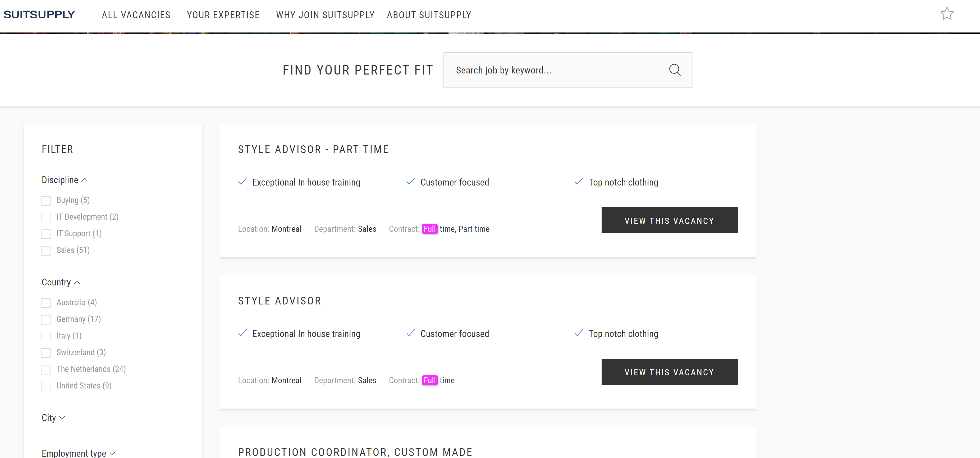Expand the City filter section
980x458 pixels.
(x=53, y=418)
